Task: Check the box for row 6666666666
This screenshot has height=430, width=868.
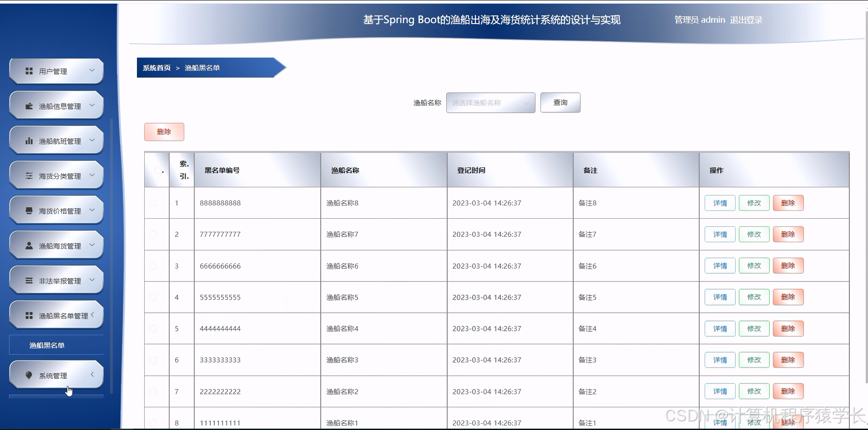Action: pos(153,266)
